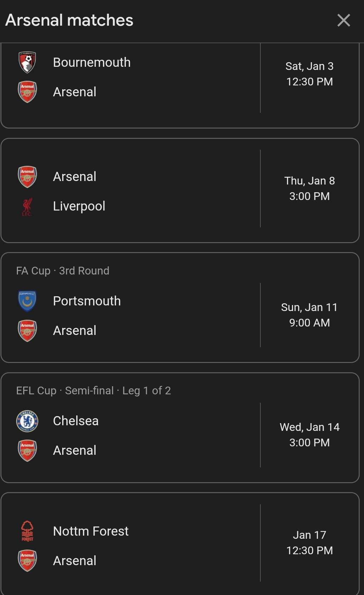Select the Nottm Forest team name
The image size is (364, 595).
tap(91, 531)
